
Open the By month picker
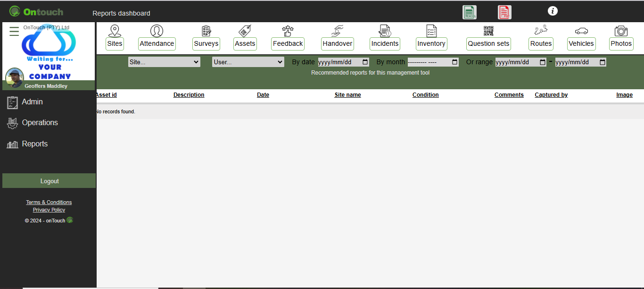coord(432,62)
